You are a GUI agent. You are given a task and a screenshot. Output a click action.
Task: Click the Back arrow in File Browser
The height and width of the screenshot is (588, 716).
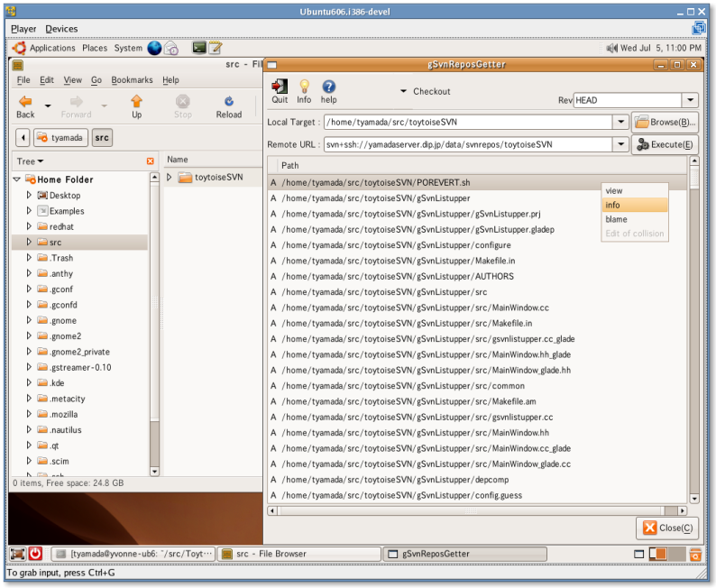(x=25, y=101)
